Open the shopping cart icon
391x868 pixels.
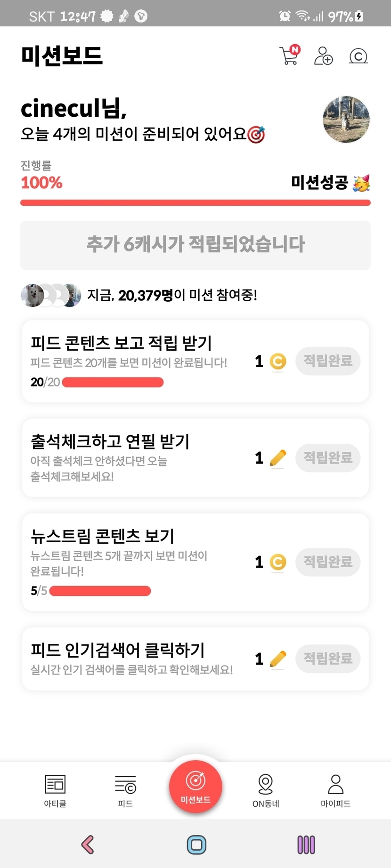(x=289, y=56)
